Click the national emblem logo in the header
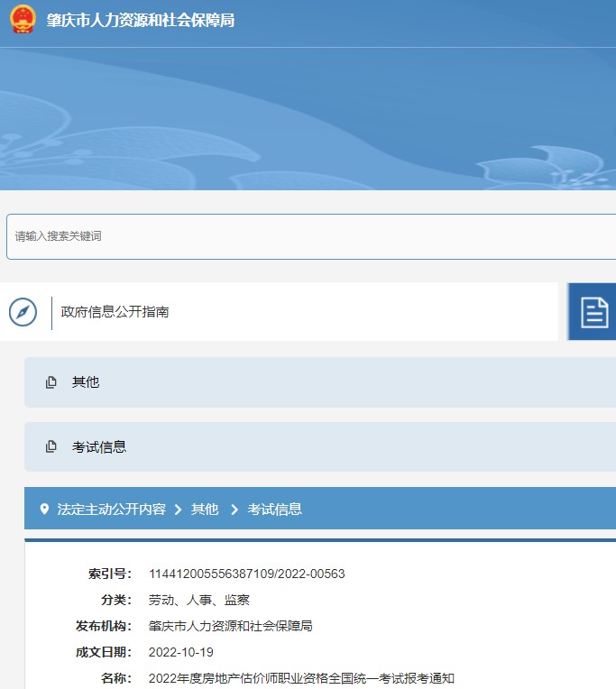 (23, 19)
